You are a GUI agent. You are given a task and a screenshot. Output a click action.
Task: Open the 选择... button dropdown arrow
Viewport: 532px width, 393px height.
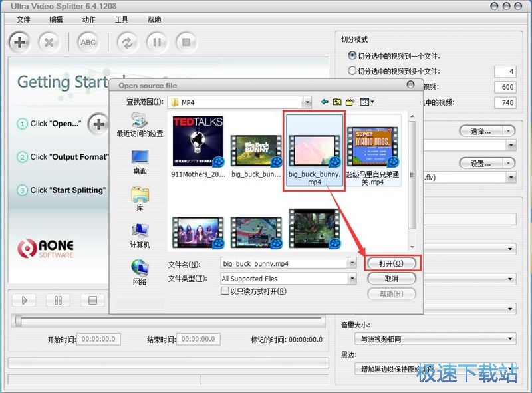[x=508, y=131]
